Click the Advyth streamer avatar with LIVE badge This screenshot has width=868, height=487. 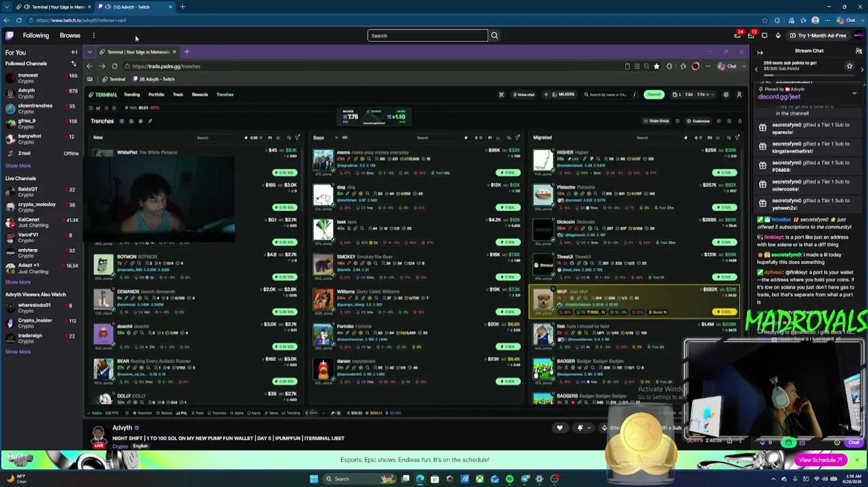[99, 436]
